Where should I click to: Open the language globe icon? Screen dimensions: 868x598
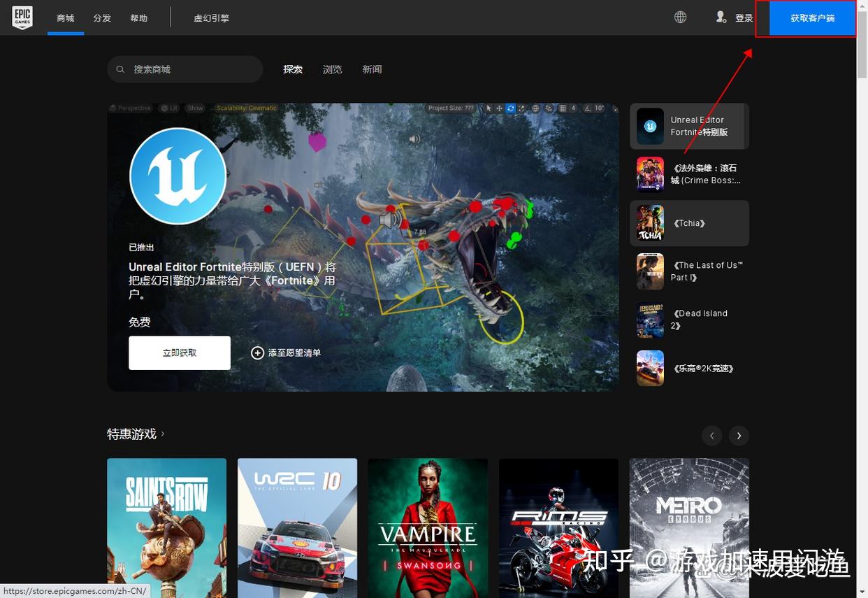680,17
